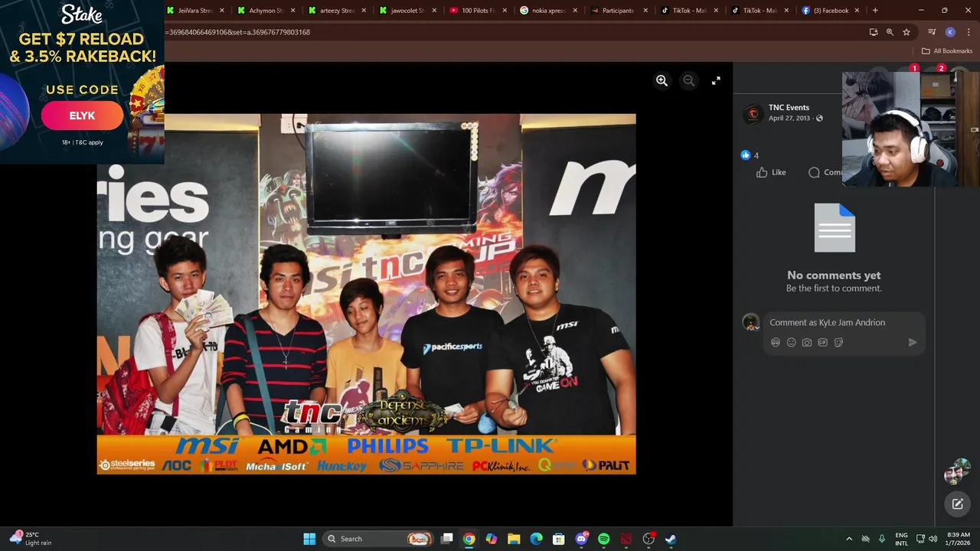Switch to the Achymon Stream tab
This screenshot has width=980, height=551.
pos(266,11)
